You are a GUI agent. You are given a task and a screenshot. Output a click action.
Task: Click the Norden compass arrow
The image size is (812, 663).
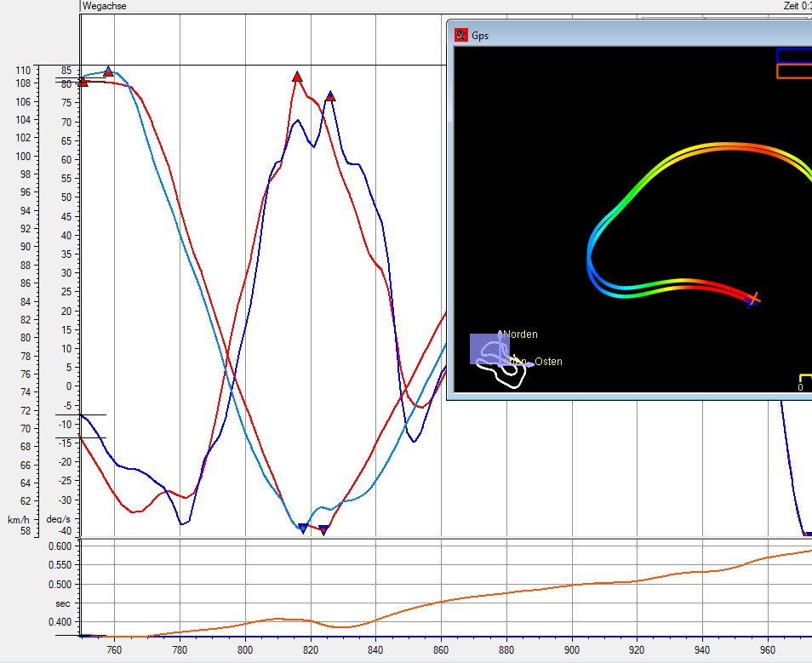500,335
